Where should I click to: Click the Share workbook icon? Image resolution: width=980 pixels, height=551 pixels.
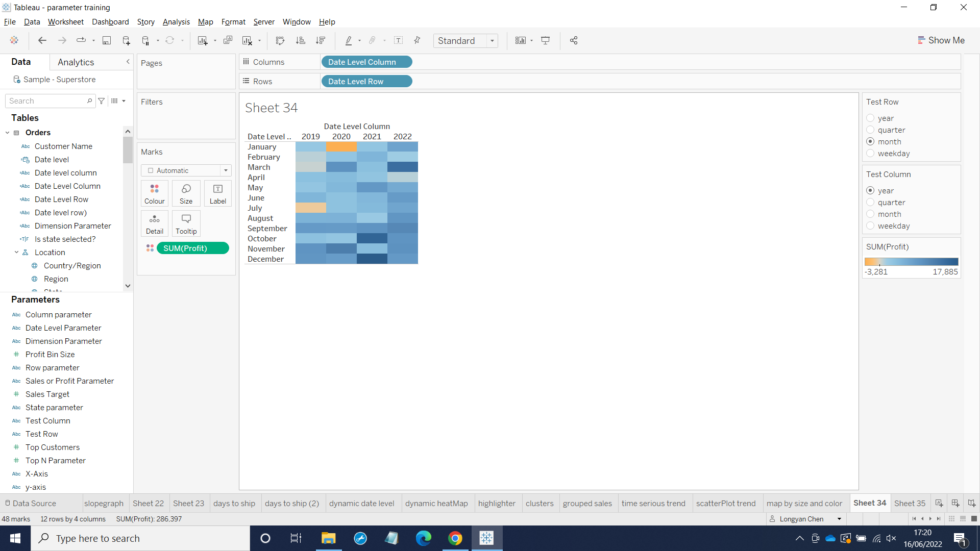coord(574,40)
